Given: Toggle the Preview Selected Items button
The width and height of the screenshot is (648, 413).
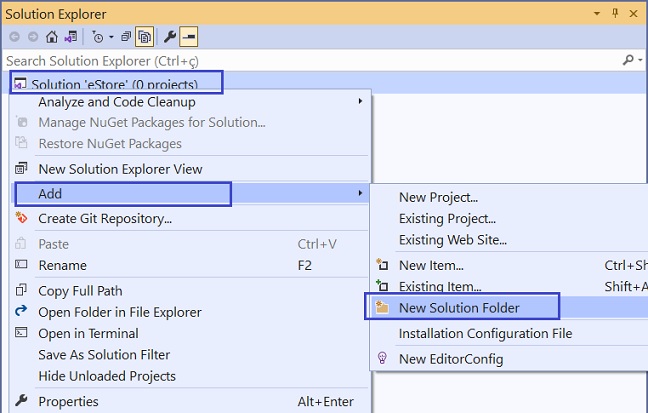Looking at the screenshot, I should tap(188, 37).
